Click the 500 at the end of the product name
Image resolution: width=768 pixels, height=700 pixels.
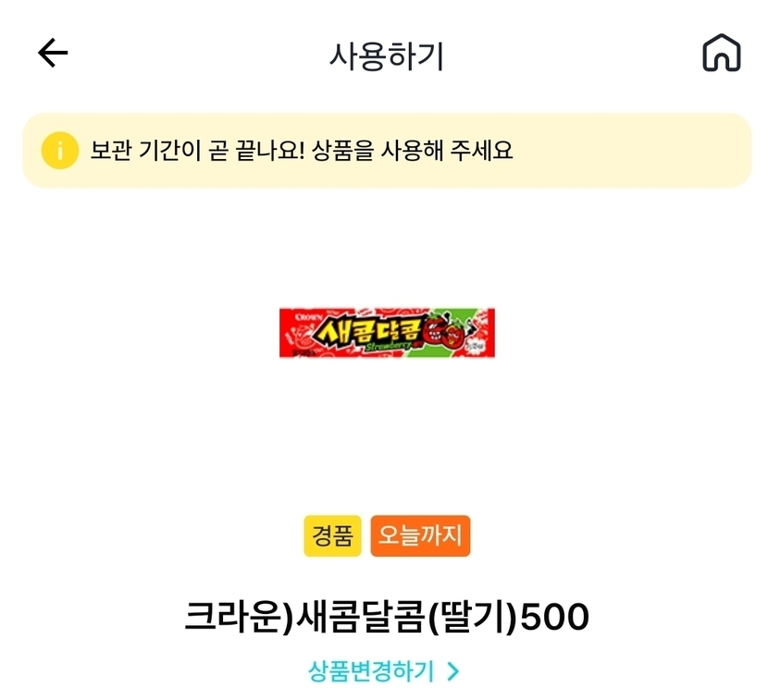tap(555, 618)
